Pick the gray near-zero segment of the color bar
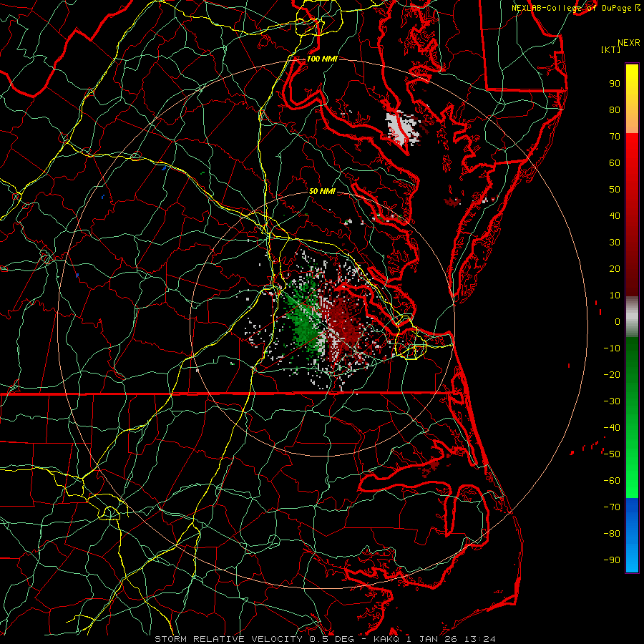Viewport: 644px width, 644px height. [632, 317]
